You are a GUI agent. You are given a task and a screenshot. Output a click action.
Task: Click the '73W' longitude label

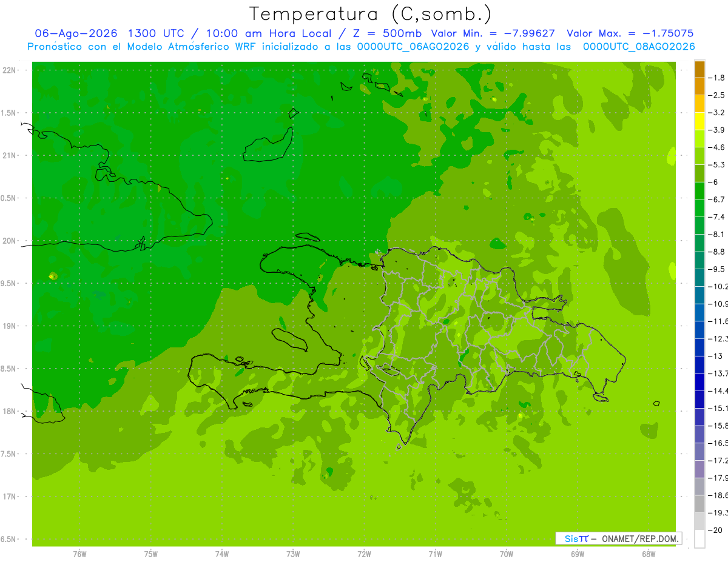(293, 554)
